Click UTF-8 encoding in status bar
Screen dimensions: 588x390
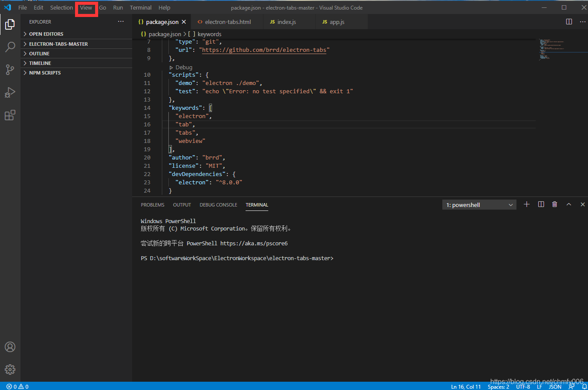(x=523, y=387)
